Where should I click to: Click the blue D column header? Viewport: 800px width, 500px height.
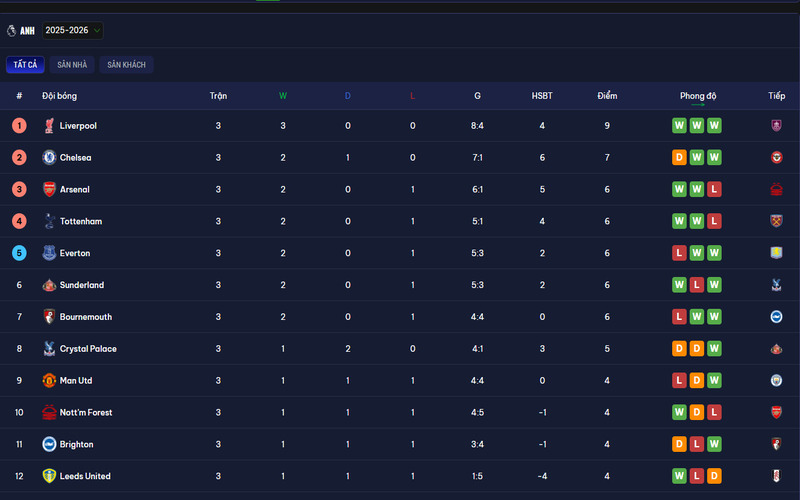pos(348,96)
